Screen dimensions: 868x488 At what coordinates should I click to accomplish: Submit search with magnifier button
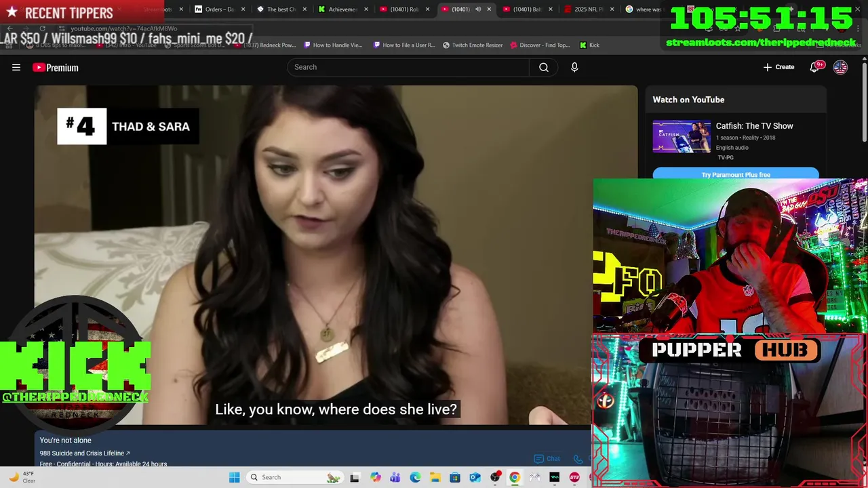[543, 67]
